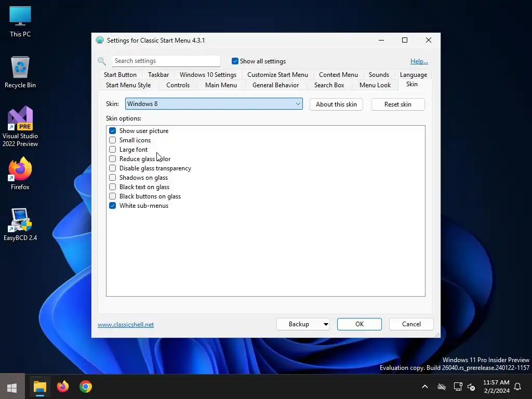The image size is (532, 399).
Task: Click the taskbar clock and date
Action: click(496, 387)
